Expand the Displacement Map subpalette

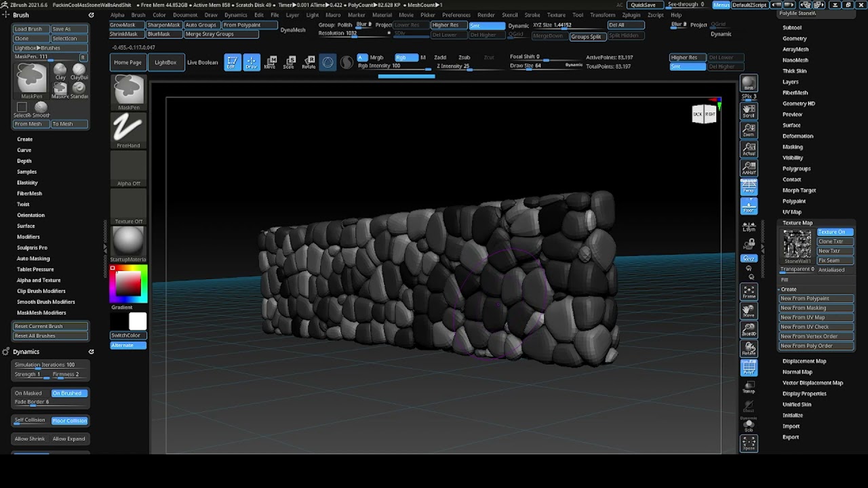804,361
